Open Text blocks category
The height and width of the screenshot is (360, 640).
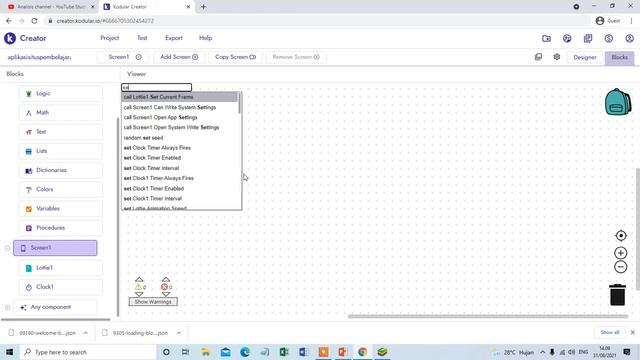click(x=60, y=132)
